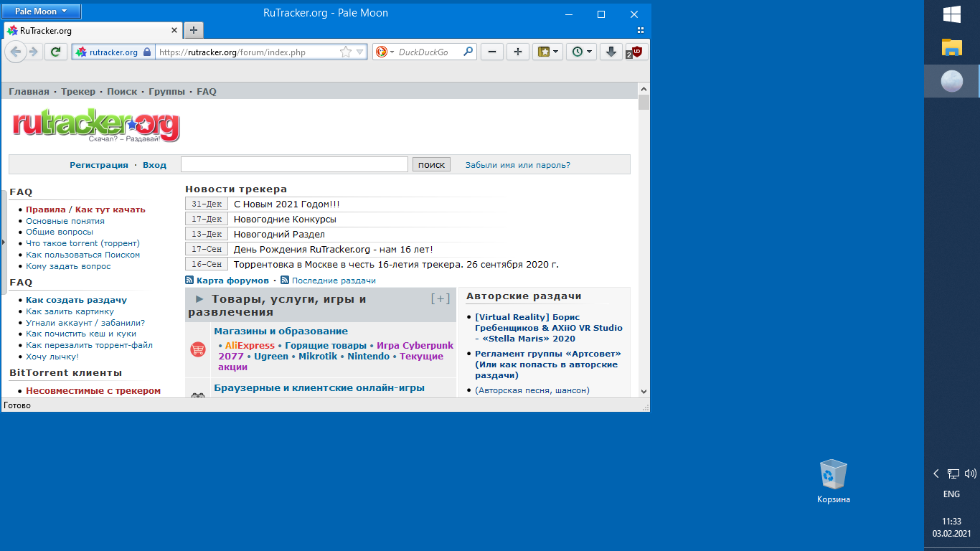
Task: Open the Правила link
Action: click(46, 209)
